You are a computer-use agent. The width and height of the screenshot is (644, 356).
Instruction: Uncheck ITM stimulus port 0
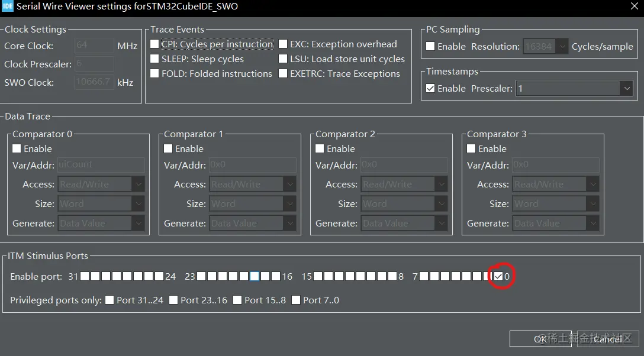(498, 276)
